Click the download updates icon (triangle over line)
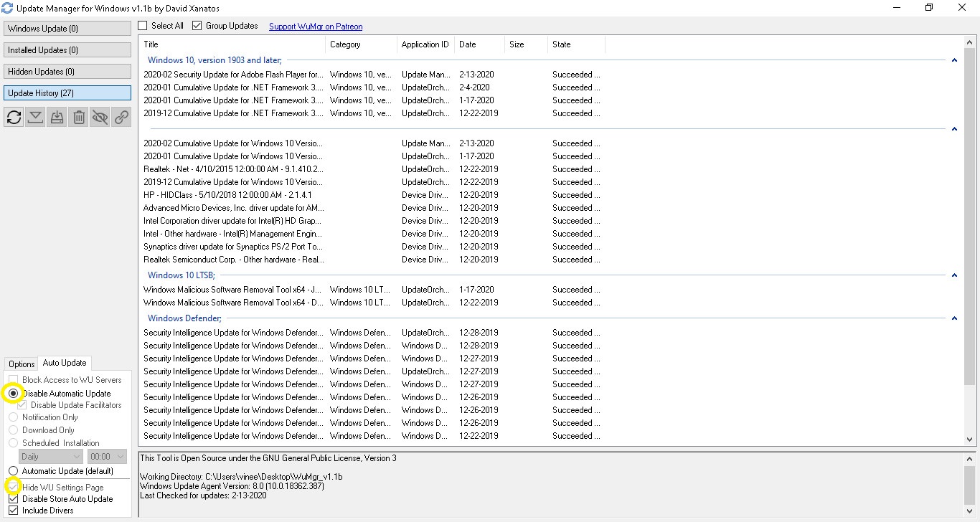Screen dimensions: 980x522 click(x=35, y=118)
